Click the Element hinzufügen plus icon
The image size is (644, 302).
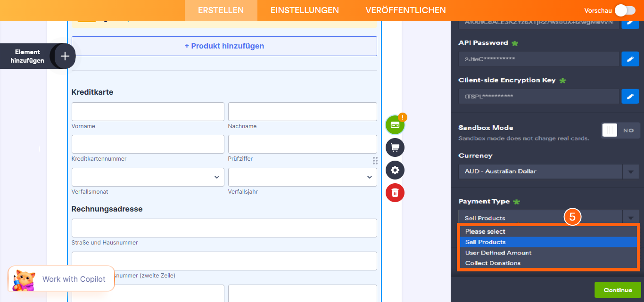(64, 56)
